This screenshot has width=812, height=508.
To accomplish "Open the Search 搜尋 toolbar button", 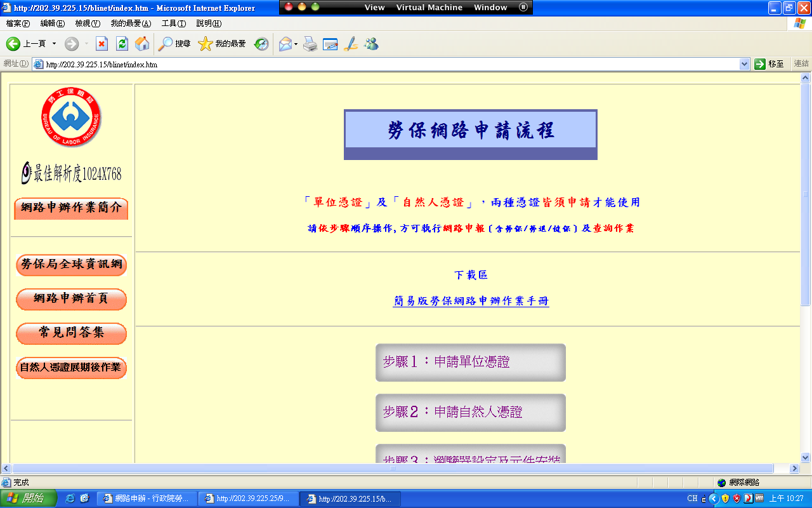I will 174,44.
